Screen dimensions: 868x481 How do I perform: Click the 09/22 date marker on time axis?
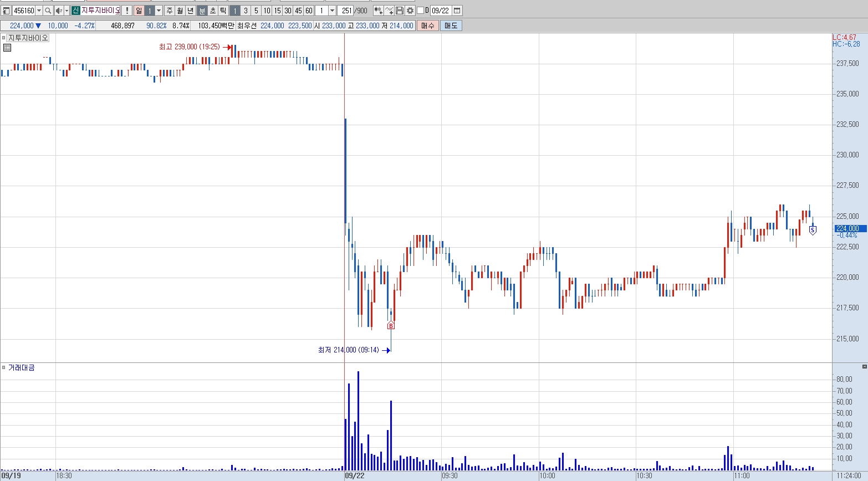click(x=355, y=475)
